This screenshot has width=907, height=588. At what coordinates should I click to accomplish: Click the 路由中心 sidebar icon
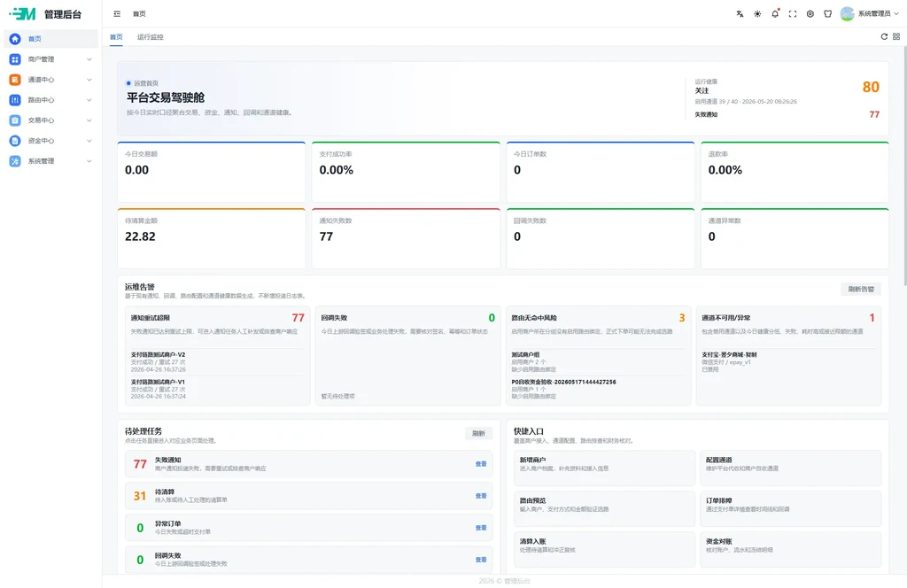click(x=15, y=99)
